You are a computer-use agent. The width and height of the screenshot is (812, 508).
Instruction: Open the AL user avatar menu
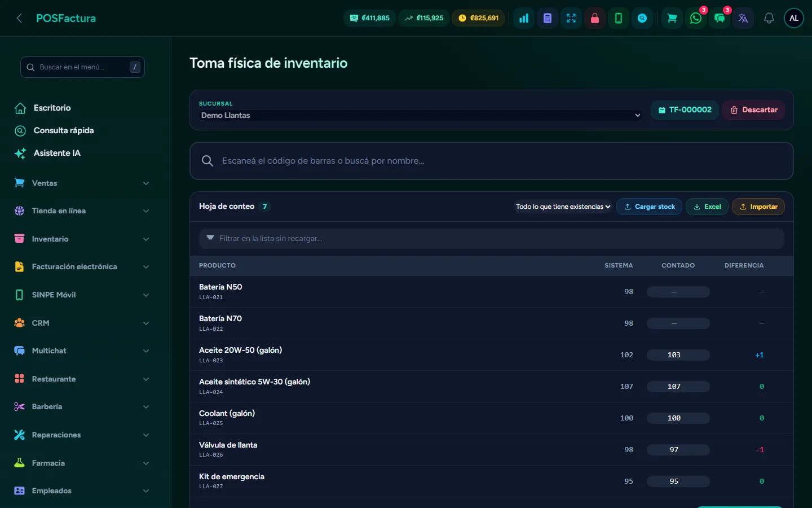point(794,18)
